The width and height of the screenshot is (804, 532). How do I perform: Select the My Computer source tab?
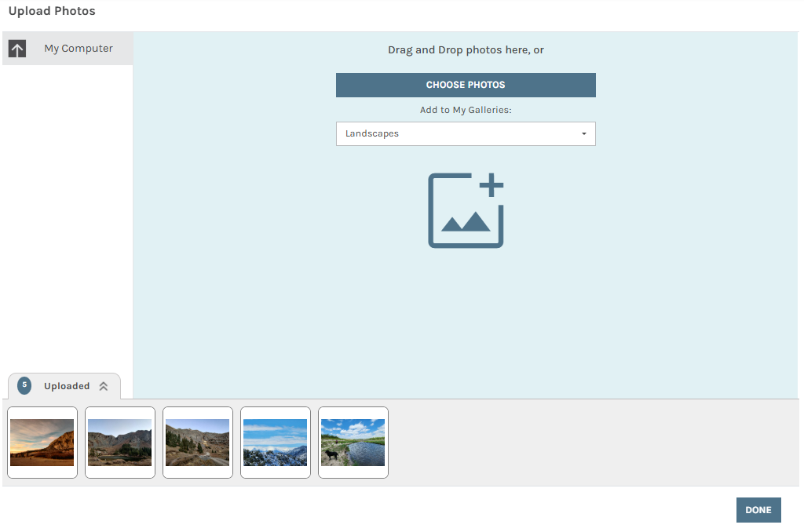pos(78,49)
